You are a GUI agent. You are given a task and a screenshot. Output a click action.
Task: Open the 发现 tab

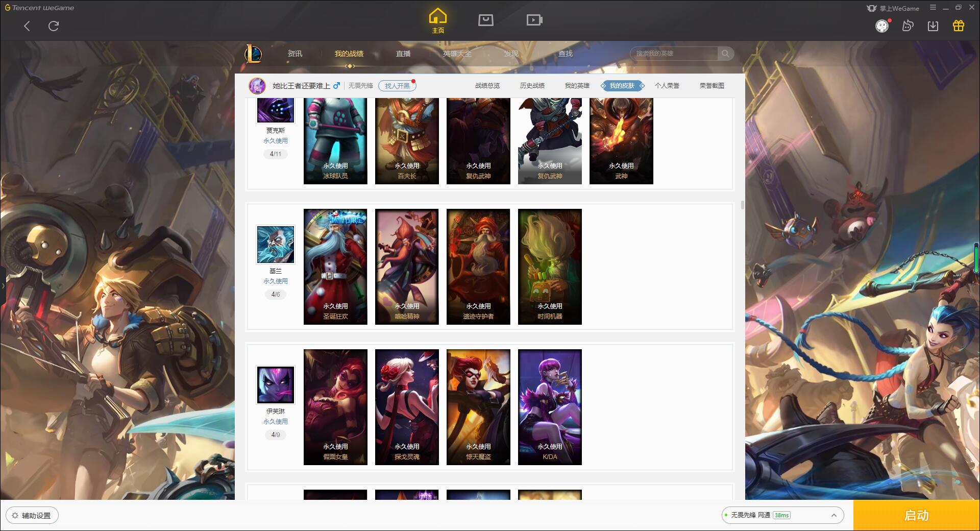[x=511, y=54]
